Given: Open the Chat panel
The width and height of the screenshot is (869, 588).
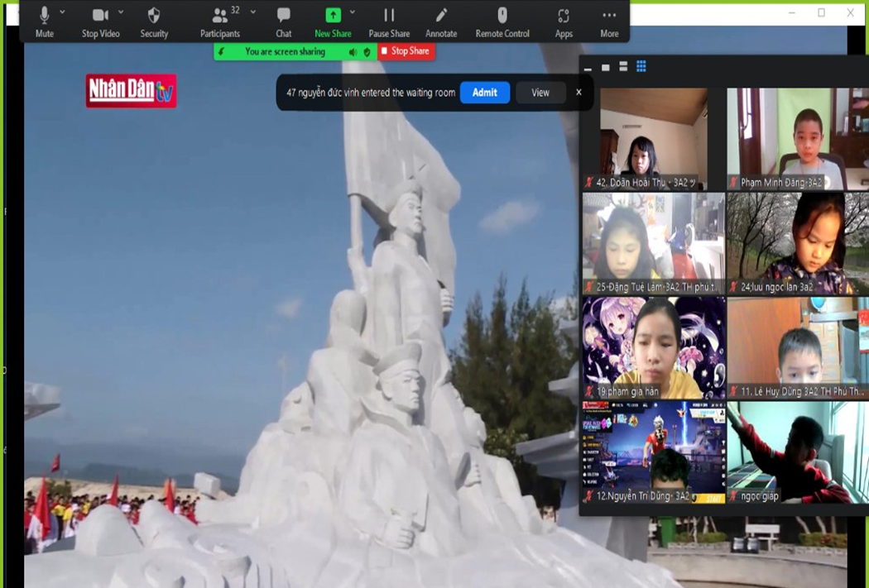Looking at the screenshot, I should (283, 22).
